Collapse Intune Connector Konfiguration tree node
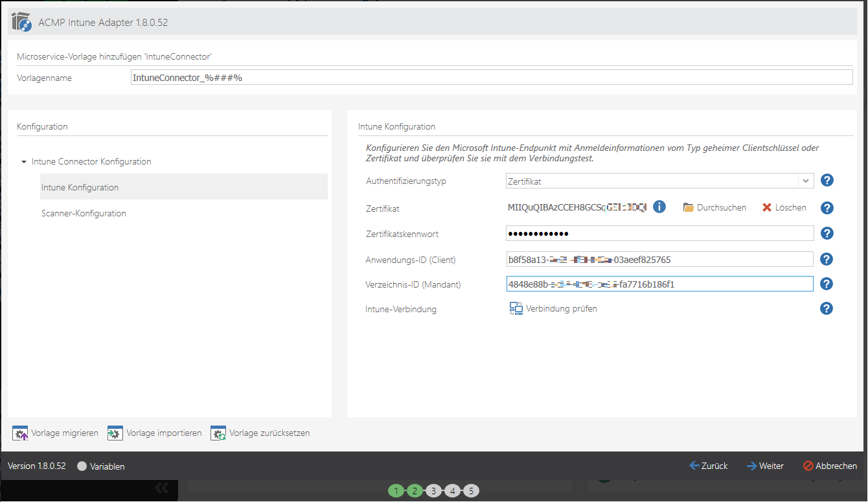The height and width of the screenshot is (502, 868). [24, 162]
